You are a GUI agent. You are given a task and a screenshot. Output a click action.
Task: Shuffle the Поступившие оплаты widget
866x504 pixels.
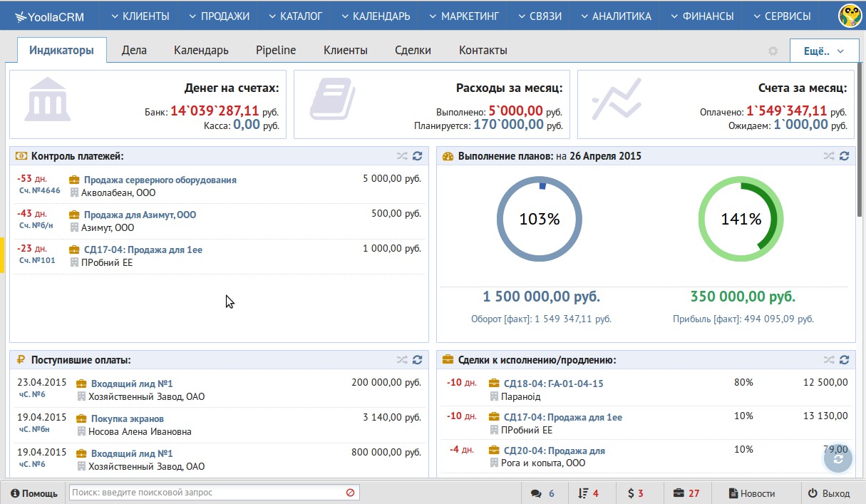click(x=402, y=360)
